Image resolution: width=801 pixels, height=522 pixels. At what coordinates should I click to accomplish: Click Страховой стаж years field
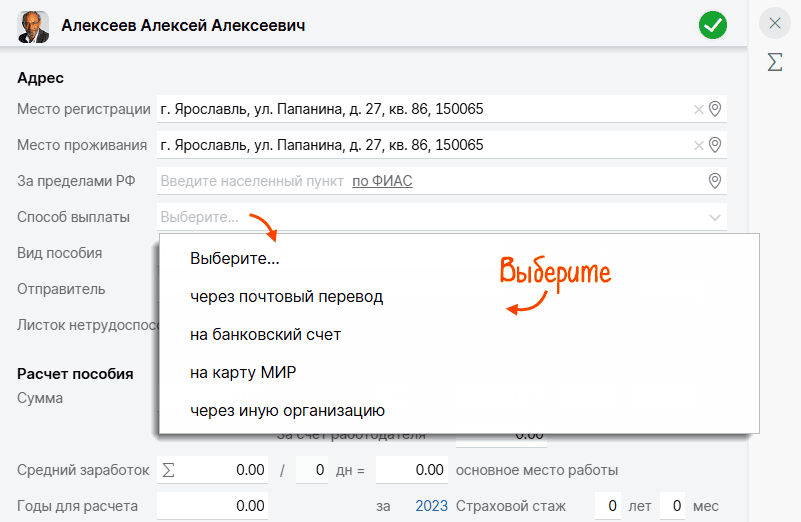[x=607, y=506]
